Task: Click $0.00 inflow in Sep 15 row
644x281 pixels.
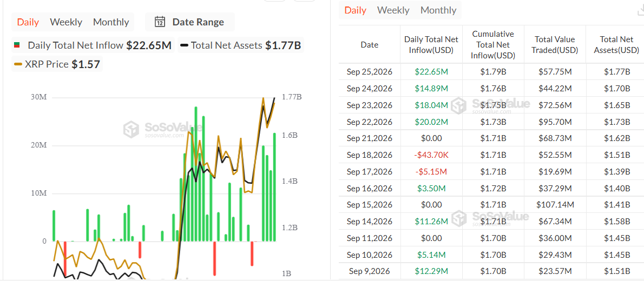Action: click(431, 205)
